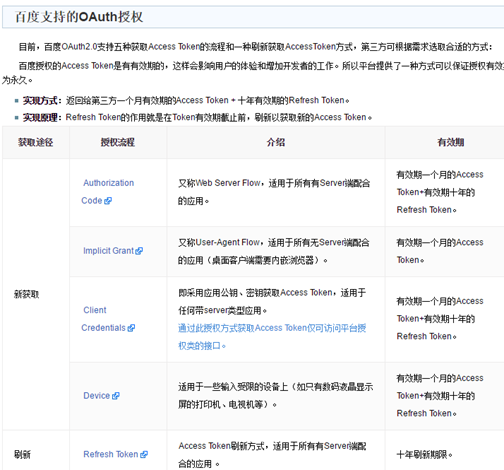Click Client Credentials row validity cell
This screenshot has width=504, height=470.
pyautogui.click(x=445, y=319)
